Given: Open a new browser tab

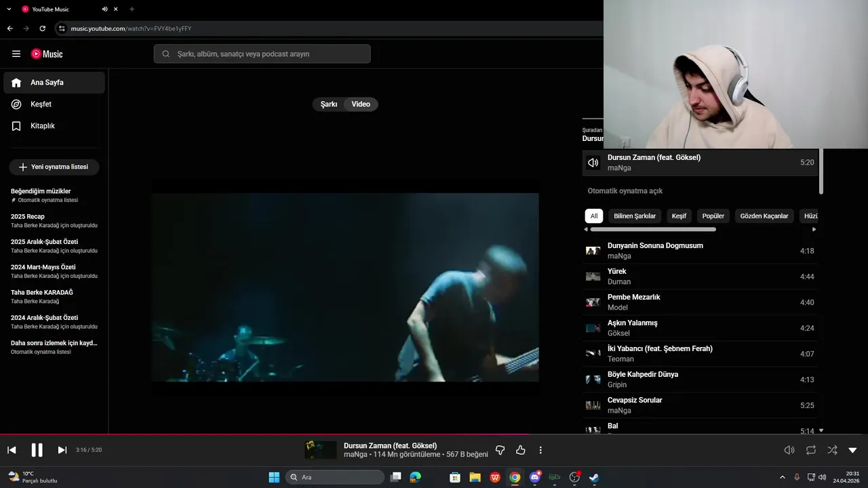Looking at the screenshot, I should tap(132, 9).
